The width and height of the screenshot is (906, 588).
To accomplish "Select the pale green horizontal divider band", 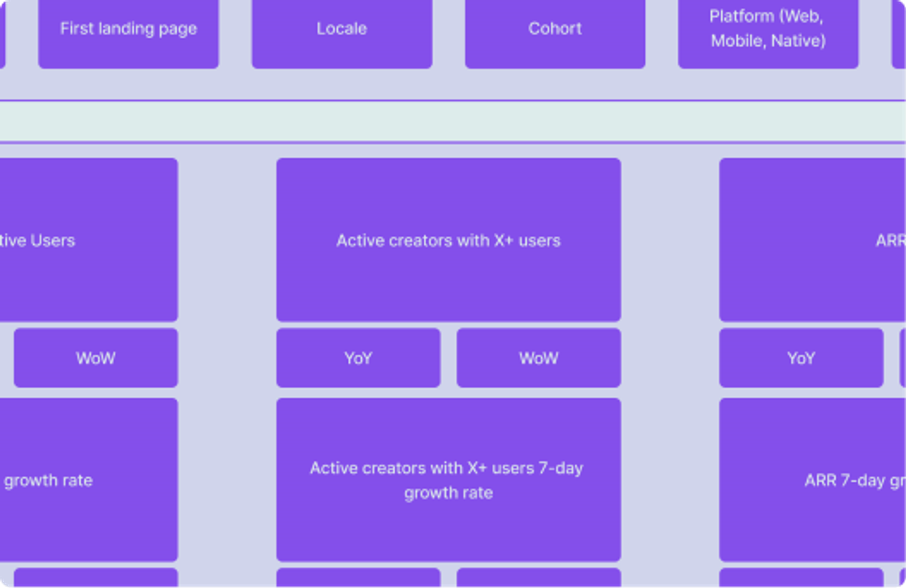I will (453, 121).
